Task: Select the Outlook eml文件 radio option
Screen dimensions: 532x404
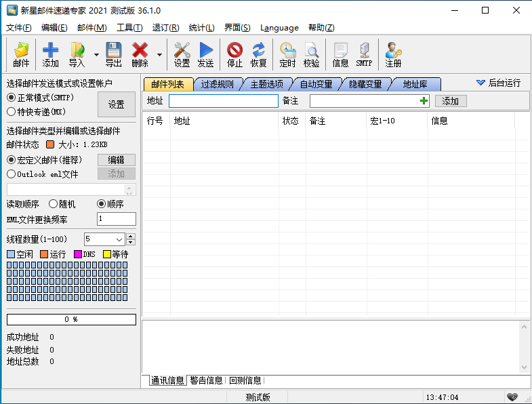Action: point(12,174)
